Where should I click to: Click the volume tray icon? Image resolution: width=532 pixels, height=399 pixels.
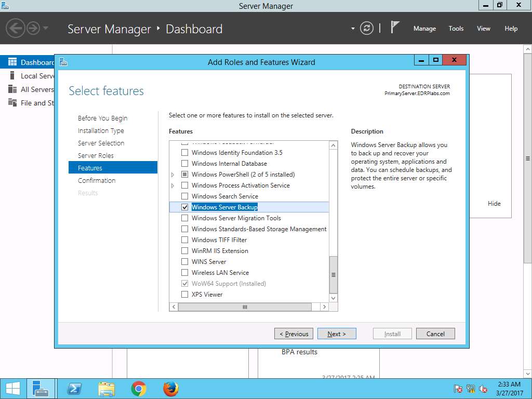coord(483,389)
